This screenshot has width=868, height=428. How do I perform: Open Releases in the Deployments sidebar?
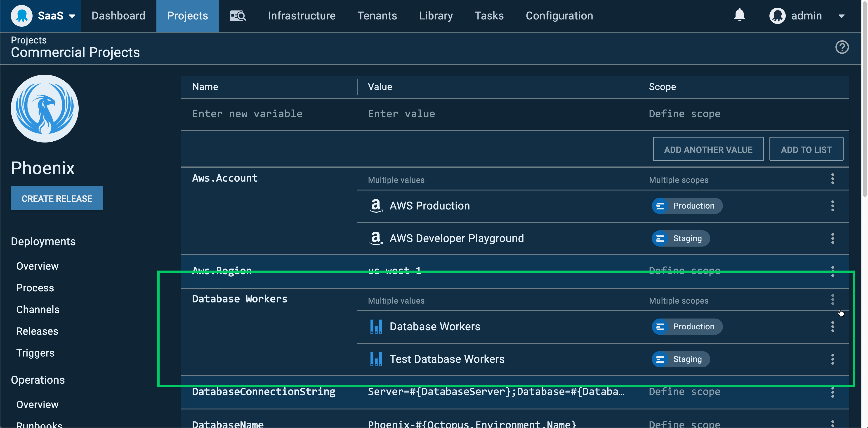(37, 331)
